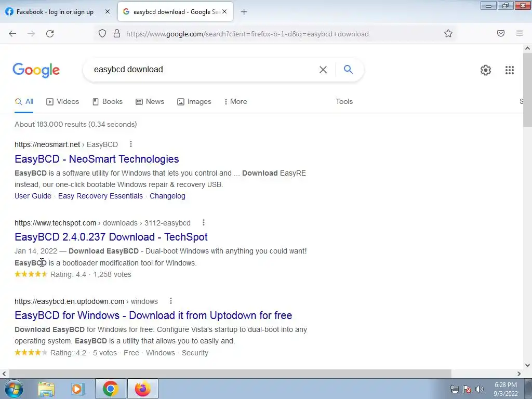
Task: Open EasyBCD - NeoSmart Technologies result
Action: [x=97, y=159]
